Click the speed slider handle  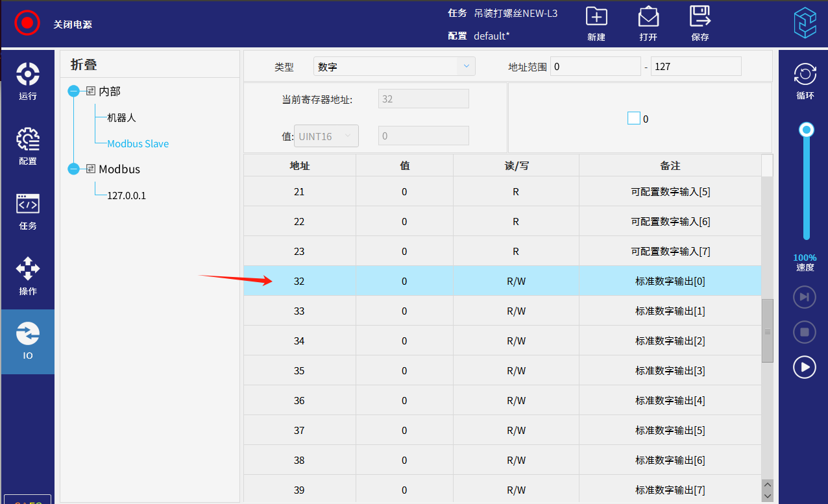tap(806, 130)
